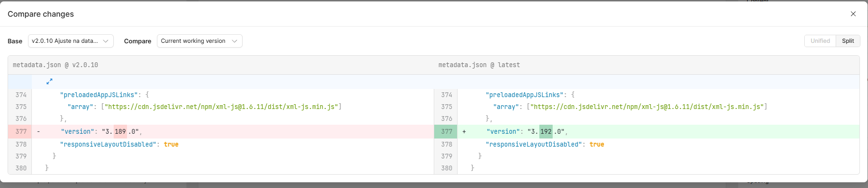Click the Base label

[x=15, y=41]
